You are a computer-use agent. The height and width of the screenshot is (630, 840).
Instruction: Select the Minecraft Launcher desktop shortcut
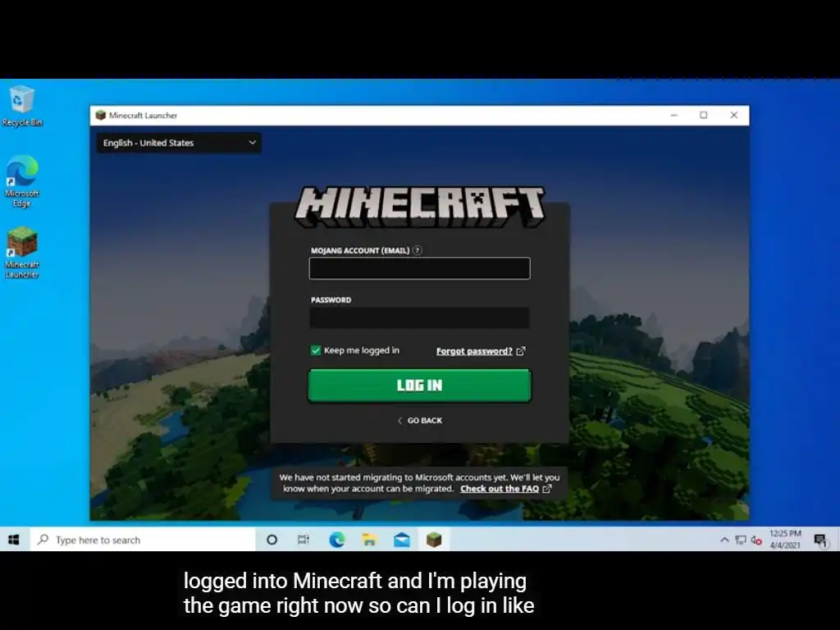coord(22,253)
